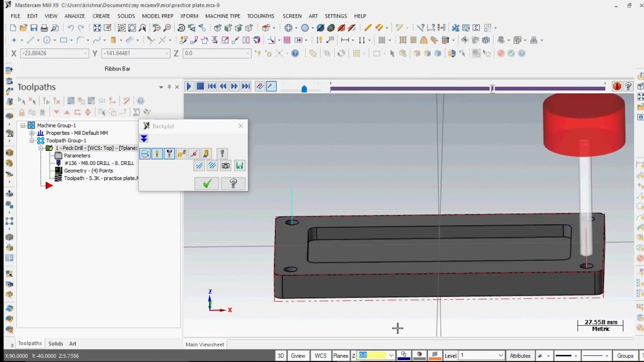This screenshot has height=362, width=644.
Task: Open the MACHINE TYPE menu
Action: coord(222,16)
